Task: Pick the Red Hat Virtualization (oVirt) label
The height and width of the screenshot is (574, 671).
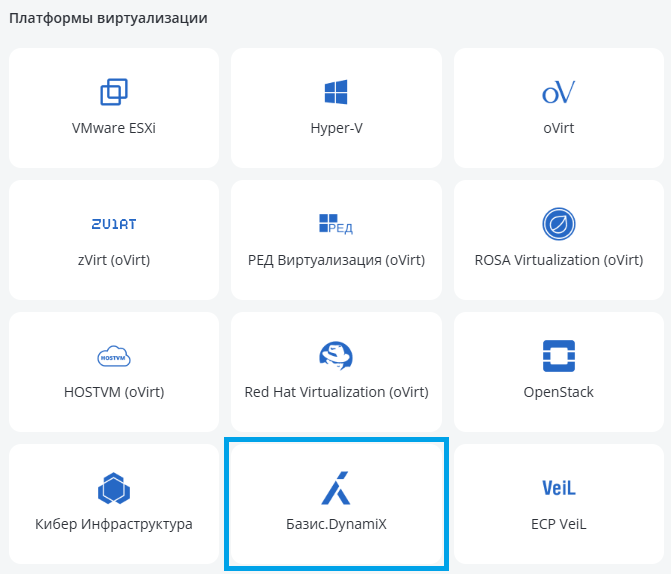Action: pos(336,392)
